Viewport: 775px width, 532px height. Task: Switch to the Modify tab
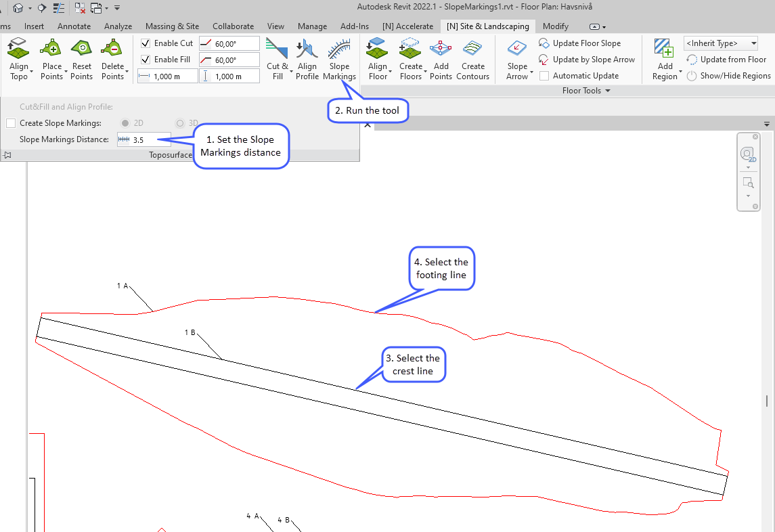(x=556, y=26)
